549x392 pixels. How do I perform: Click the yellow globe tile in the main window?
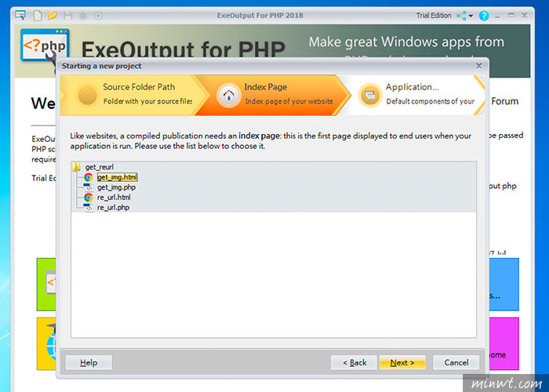pyautogui.click(x=46, y=343)
